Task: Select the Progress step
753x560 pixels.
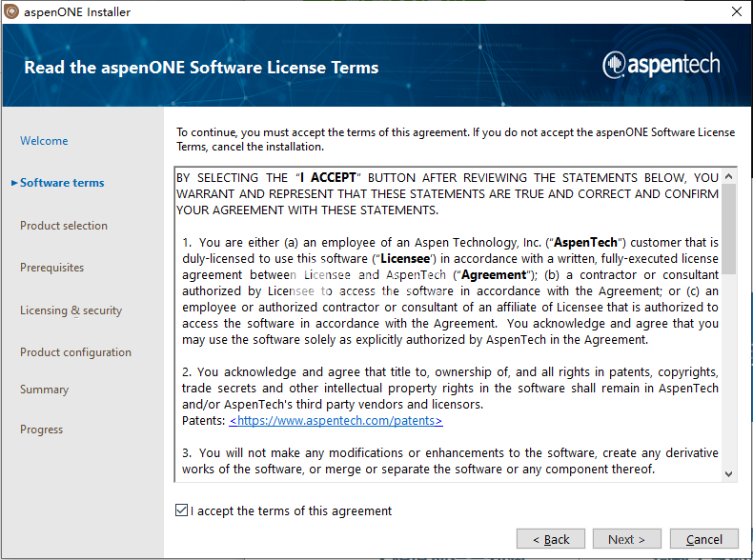Action: (x=41, y=429)
